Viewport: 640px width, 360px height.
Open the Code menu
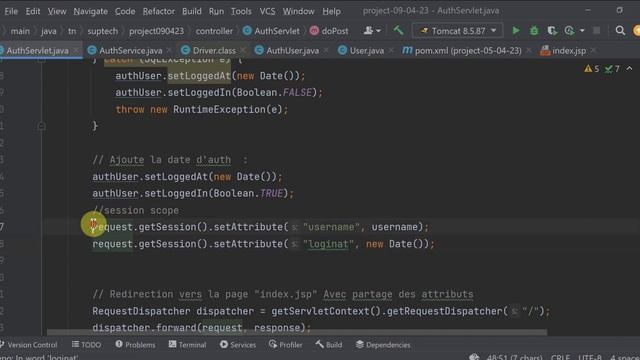(125, 11)
